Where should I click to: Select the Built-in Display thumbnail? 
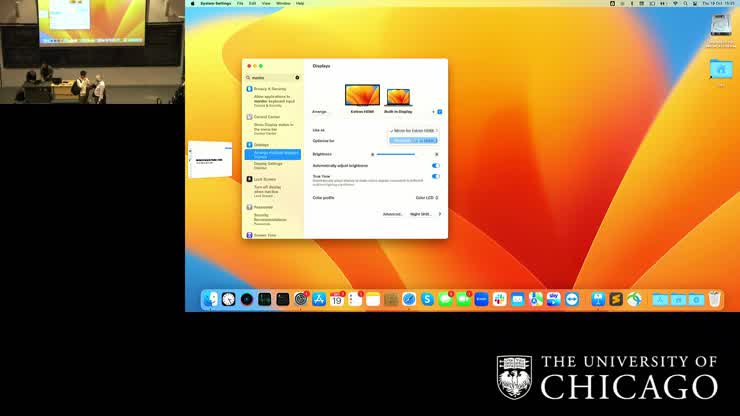click(398, 97)
